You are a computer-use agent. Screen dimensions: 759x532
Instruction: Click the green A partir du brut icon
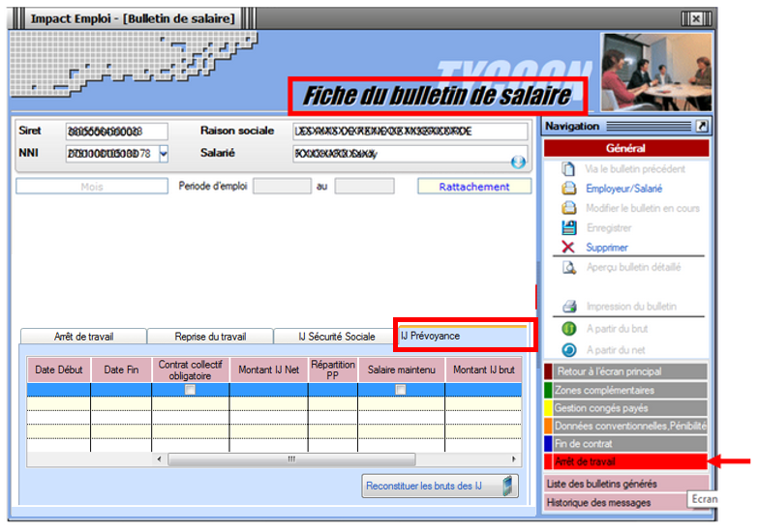pyautogui.click(x=569, y=328)
